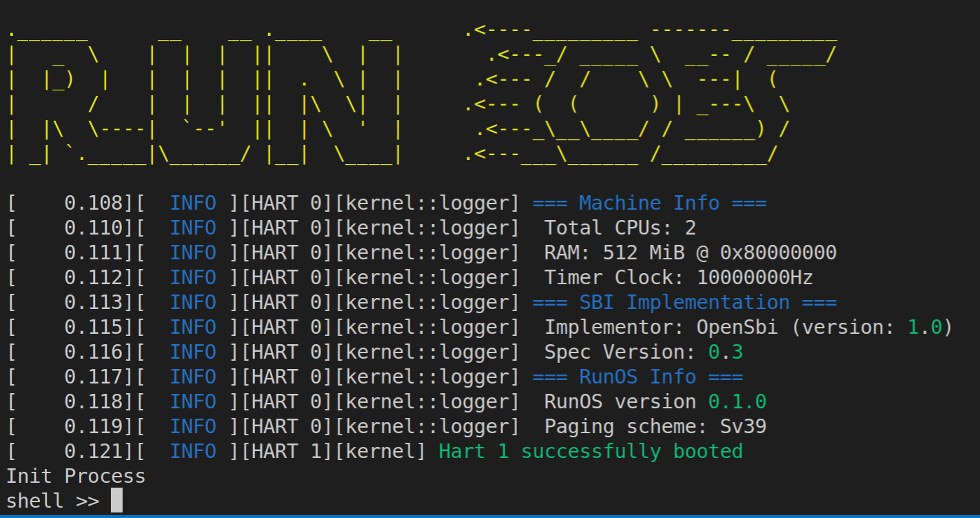980x518 pixels.
Task: Click the memory address '0x80000000'
Action: point(778,252)
